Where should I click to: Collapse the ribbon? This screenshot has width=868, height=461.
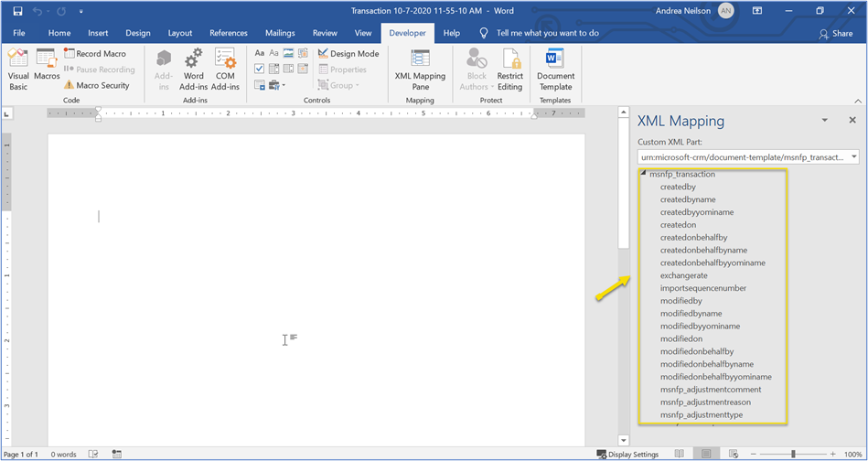pos(858,101)
